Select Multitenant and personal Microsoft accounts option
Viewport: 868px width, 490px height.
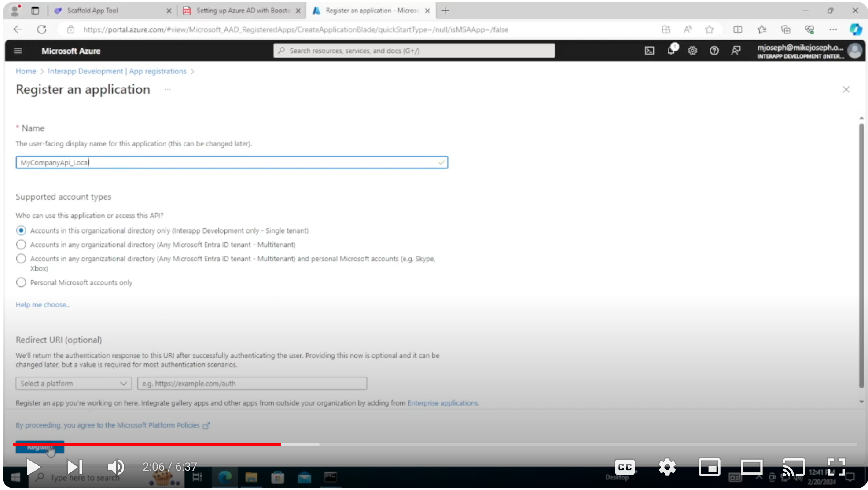coord(21,259)
